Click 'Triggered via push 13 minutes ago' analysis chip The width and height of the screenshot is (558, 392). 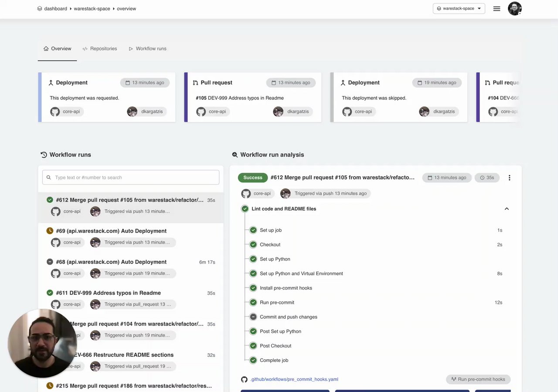(325, 194)
